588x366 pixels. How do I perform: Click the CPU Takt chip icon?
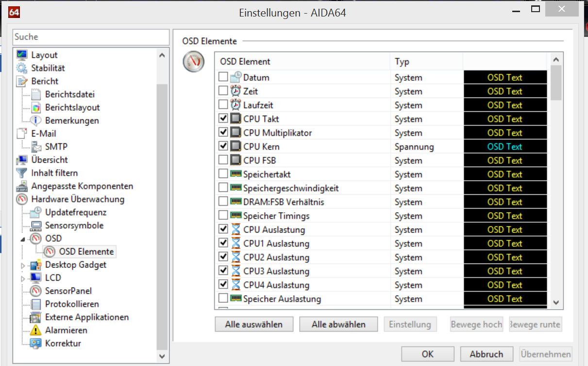click(235, 118)
